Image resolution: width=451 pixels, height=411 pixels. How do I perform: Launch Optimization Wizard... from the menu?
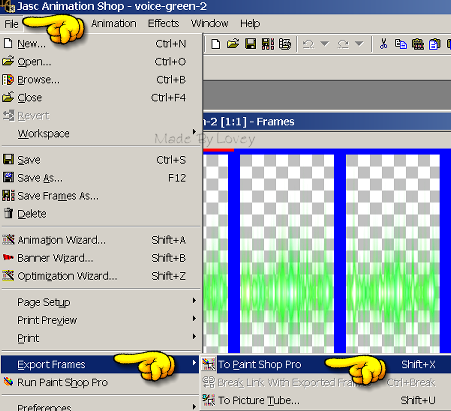pyautogui.click(x=101, y=276)
